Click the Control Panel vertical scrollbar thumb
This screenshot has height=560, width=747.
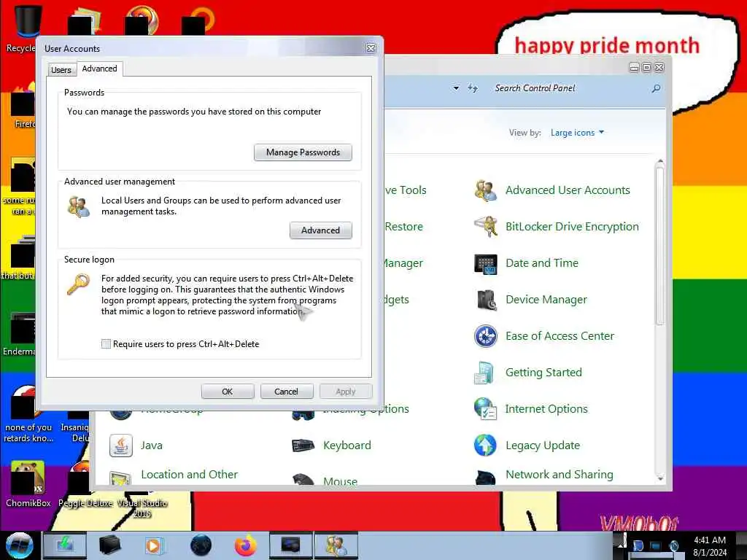pos(659,246)
